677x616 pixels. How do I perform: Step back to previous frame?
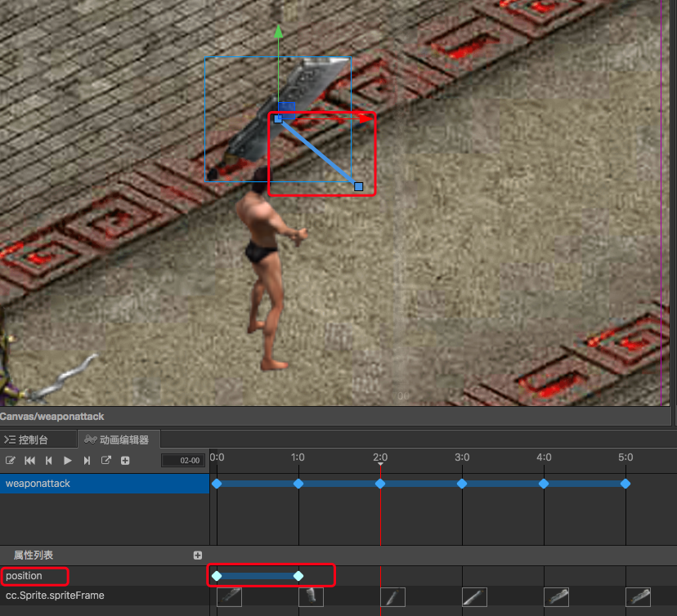49,461
